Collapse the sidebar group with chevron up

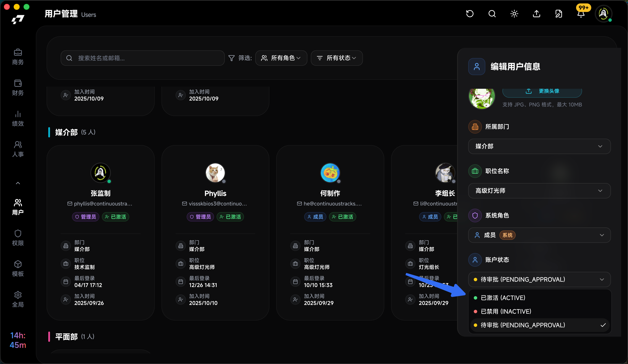click(x=18, y=183)
